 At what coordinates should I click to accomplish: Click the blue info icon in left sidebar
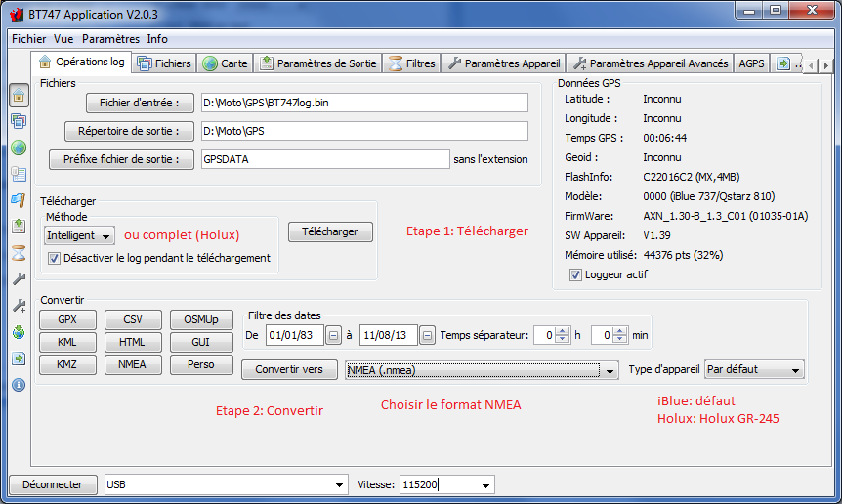(19, 385)
